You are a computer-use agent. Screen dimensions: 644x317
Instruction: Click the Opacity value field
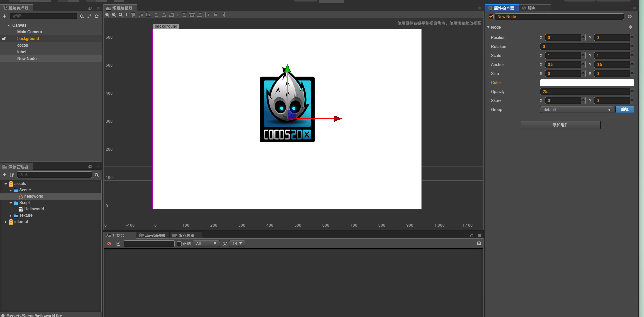[585, 92]
